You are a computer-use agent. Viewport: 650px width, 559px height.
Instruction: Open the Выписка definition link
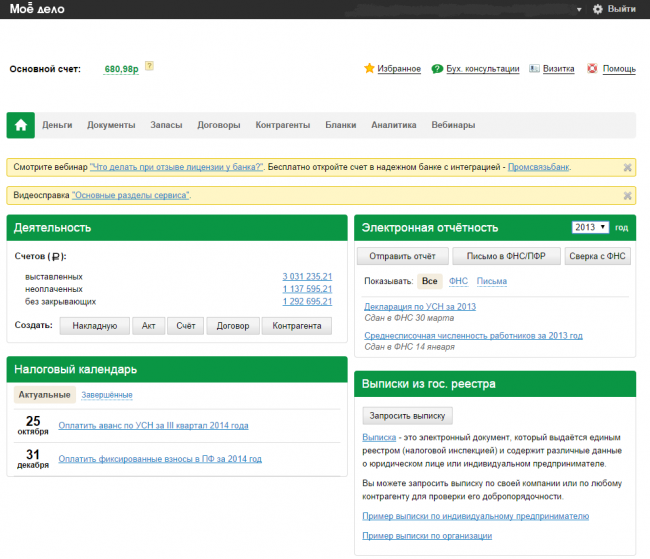(x=379, y=437)
